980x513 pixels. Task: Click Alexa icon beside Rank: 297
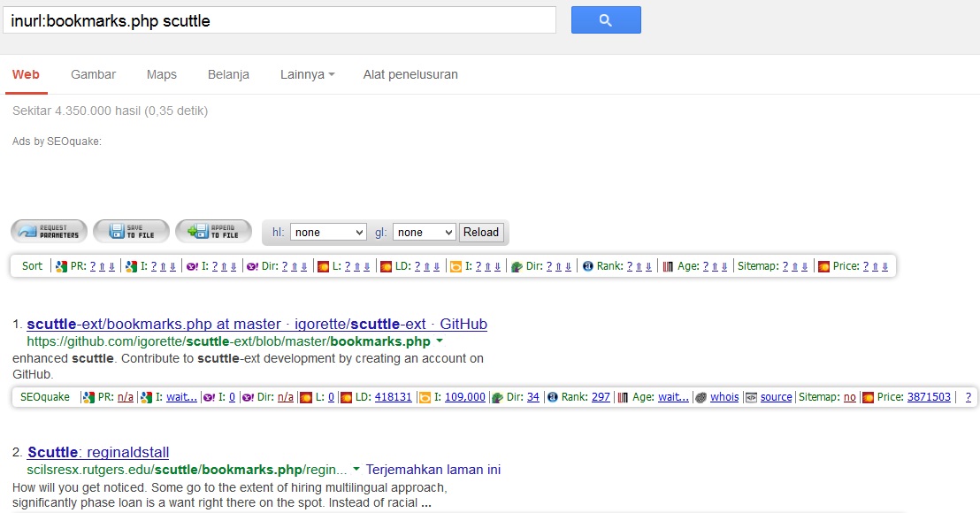tap(553, 397)
